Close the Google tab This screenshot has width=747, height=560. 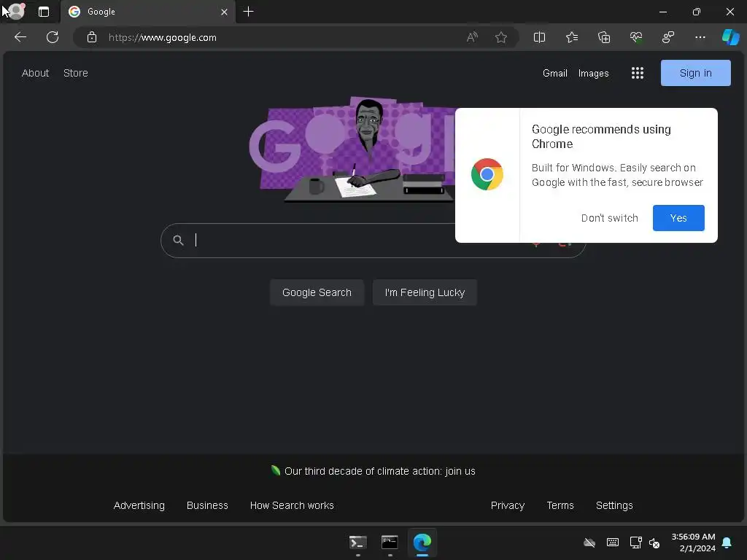point(224,12)
